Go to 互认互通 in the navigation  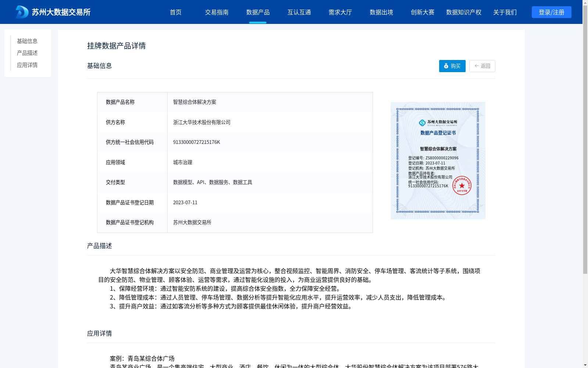(x=299, y=12)
